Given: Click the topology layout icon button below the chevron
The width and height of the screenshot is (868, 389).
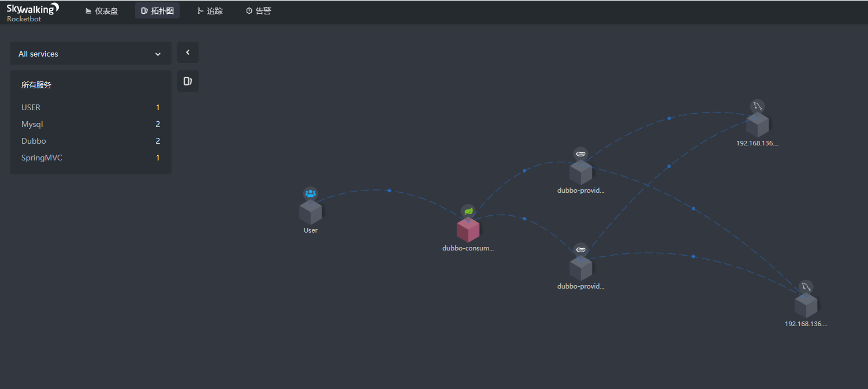Looking at the screenshot, I should click(188, 81).
